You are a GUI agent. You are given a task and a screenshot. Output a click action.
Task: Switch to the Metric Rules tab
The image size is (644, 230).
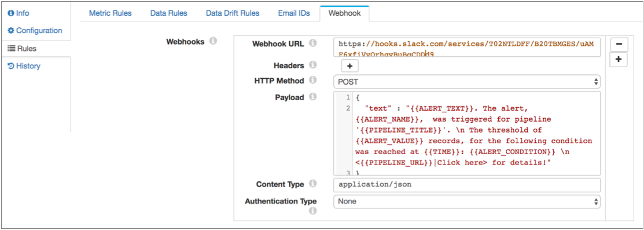[111, 13]
